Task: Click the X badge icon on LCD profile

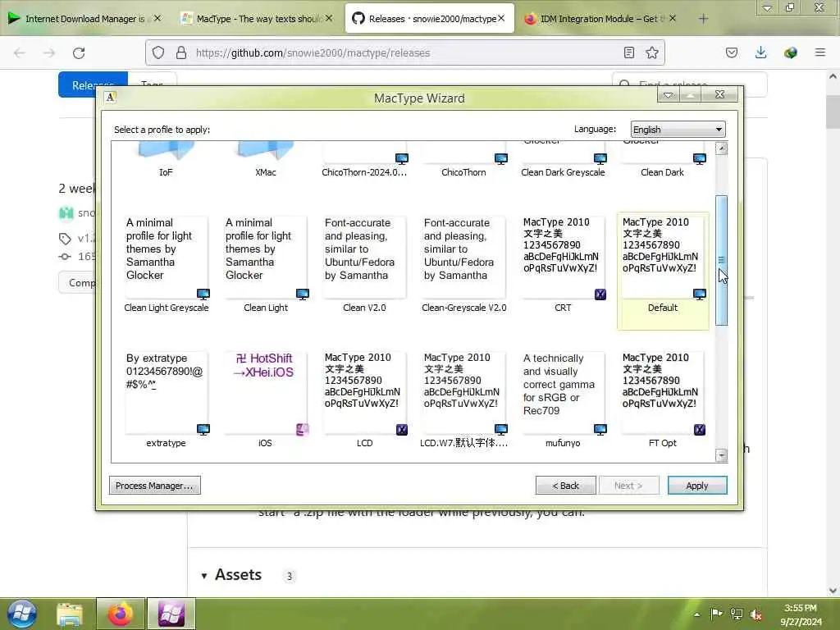Action: (402, 430)
